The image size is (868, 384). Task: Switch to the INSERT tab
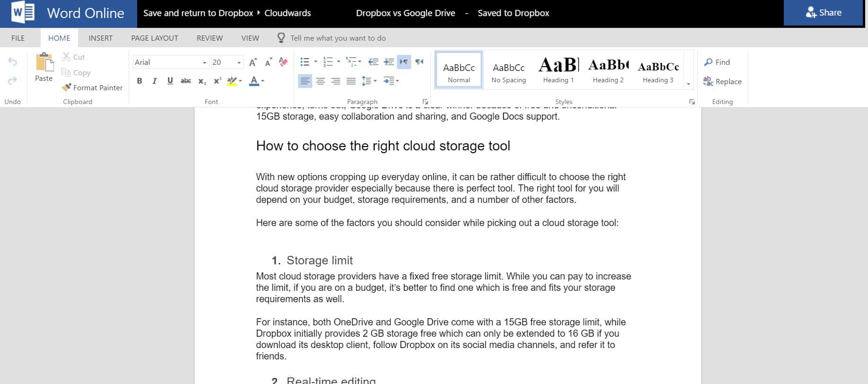(x=100, y=38)
